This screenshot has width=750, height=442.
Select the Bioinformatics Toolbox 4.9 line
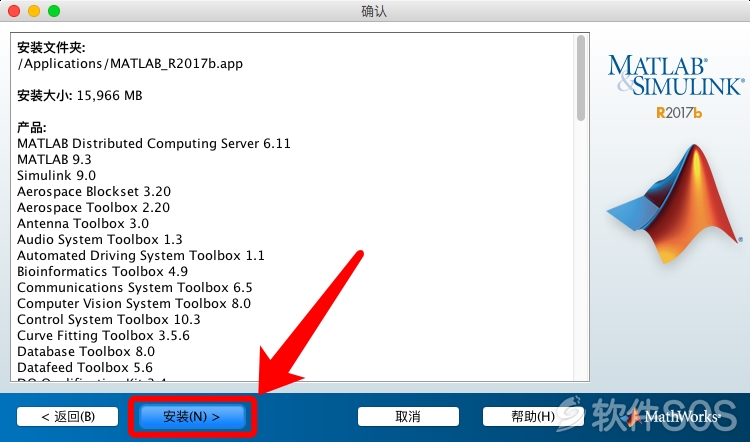[102, 272]
